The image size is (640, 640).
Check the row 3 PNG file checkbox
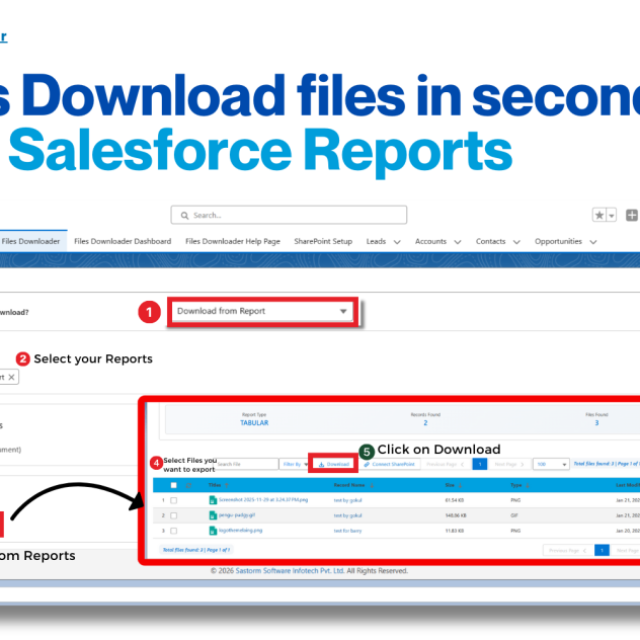pos(173,531)
